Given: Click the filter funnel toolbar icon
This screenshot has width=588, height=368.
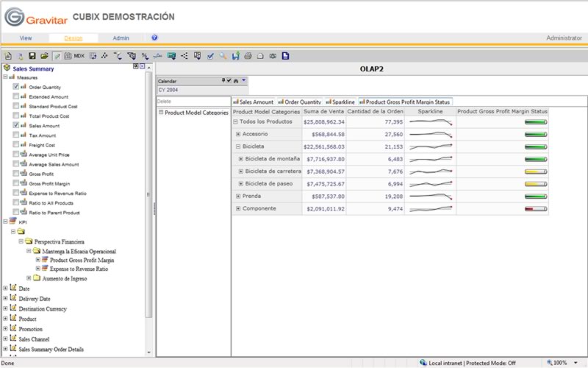Looking at the screenshot, I should (x=132, y=56).
